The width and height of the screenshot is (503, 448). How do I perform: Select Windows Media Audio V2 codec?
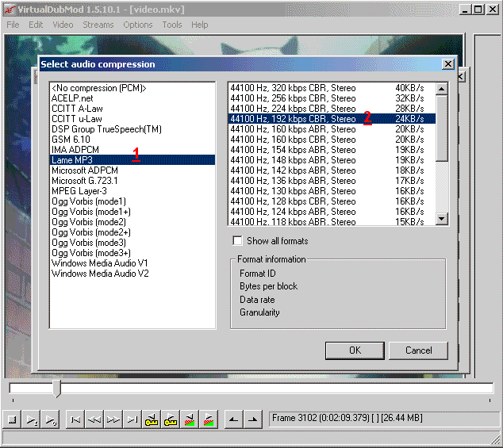132,274
